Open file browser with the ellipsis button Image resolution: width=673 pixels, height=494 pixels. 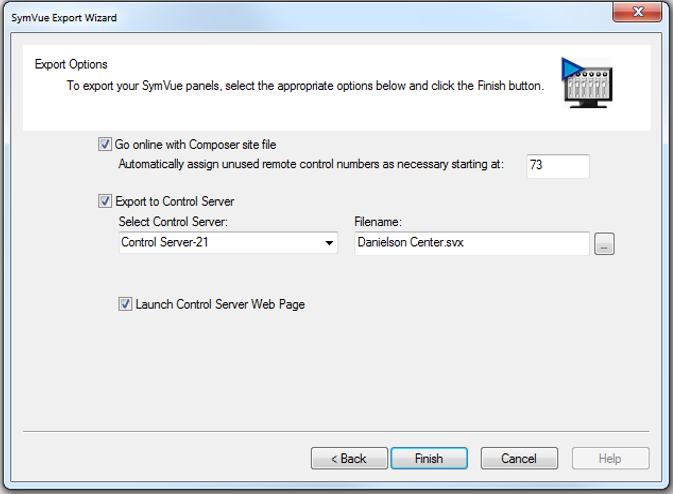pos(604,244)
